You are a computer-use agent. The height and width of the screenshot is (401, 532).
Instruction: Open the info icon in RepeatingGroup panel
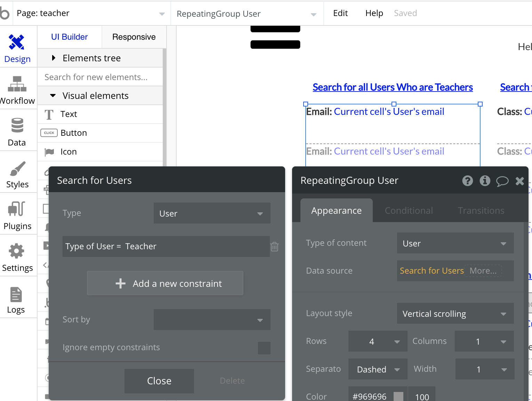click(485, 181)
